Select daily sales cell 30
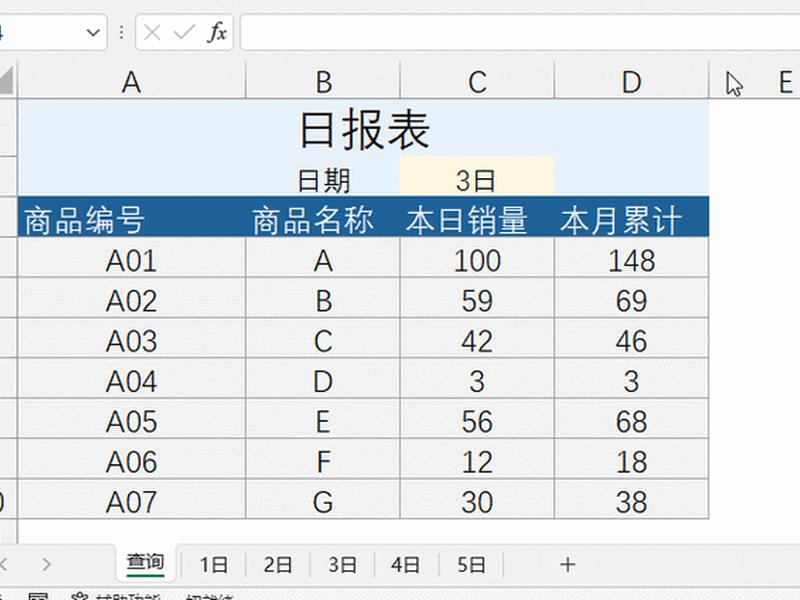This screenshot has width=800, height=600. (x=478, y=499)
